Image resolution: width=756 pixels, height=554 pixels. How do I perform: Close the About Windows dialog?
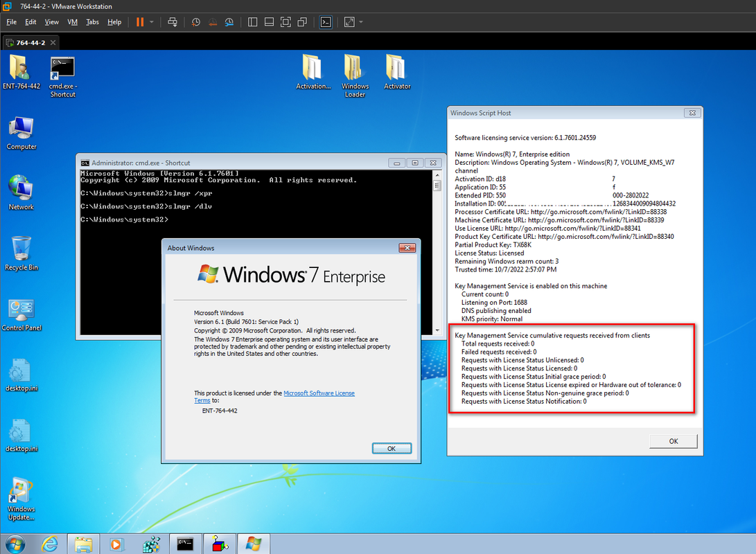point(407,248)
